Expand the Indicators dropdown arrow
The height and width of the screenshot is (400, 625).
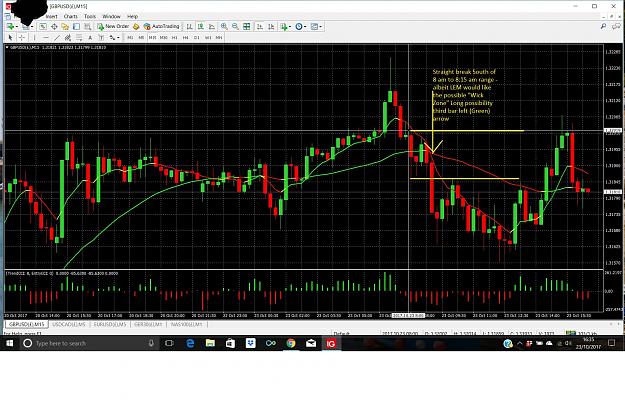(x=290, y=27)
